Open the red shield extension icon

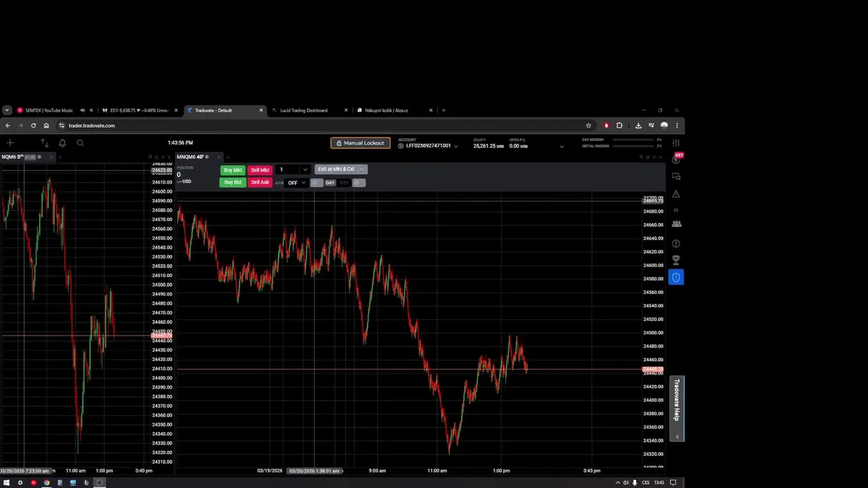(x=606, y=125)
